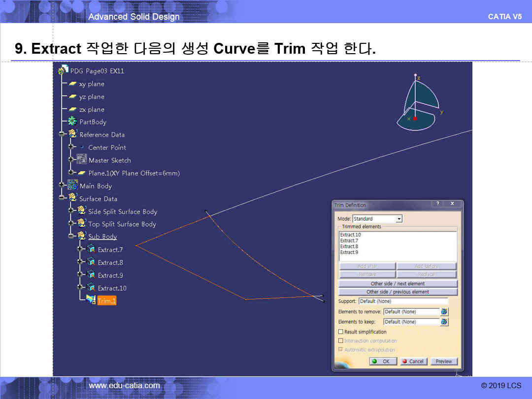Image resolution: width=532 pixels, height=399 pixels.
Task: Select the Sub Body tree item
Action: pyautogui.click(x=102, y=237)
